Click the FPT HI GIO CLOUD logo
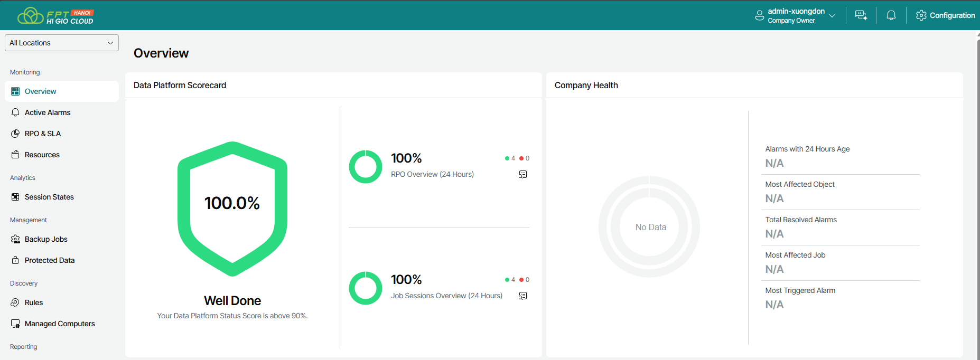 tap(55, 16)
